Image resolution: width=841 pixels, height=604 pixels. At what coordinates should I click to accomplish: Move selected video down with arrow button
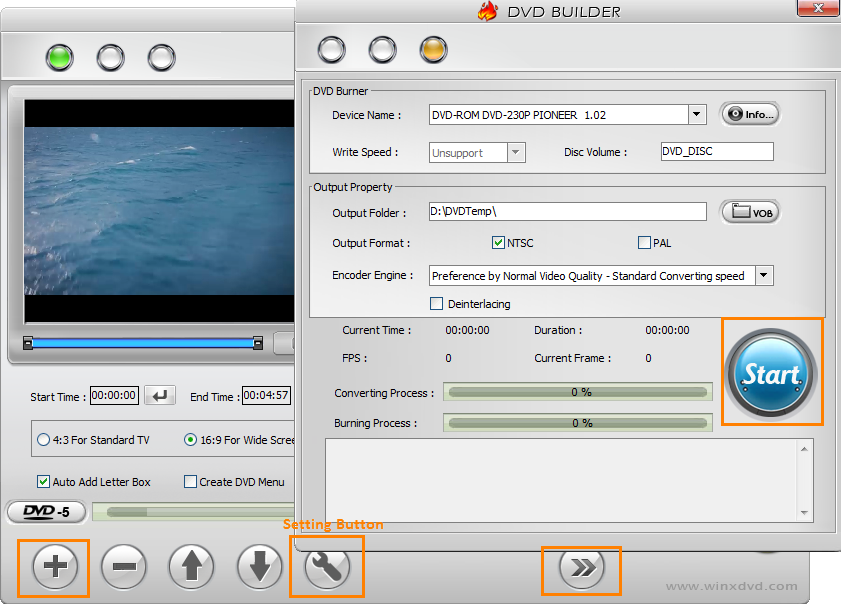tap(260, 566)
